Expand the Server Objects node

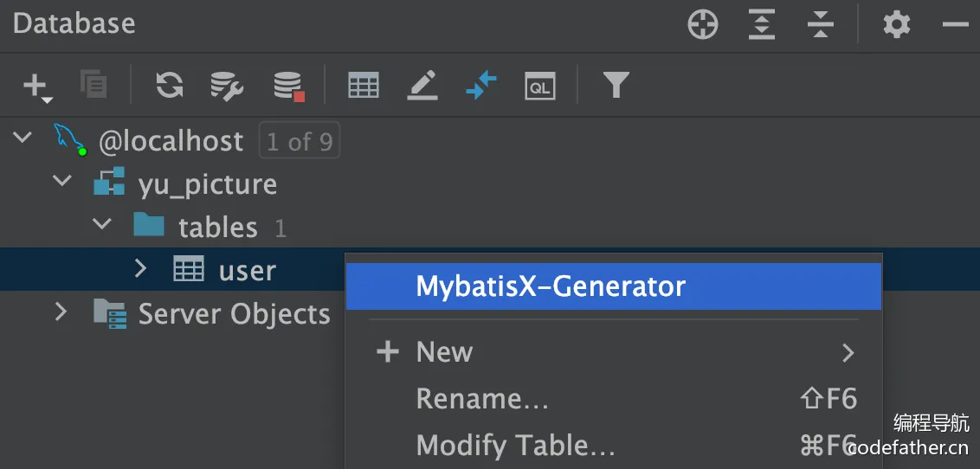coord(61,311)
